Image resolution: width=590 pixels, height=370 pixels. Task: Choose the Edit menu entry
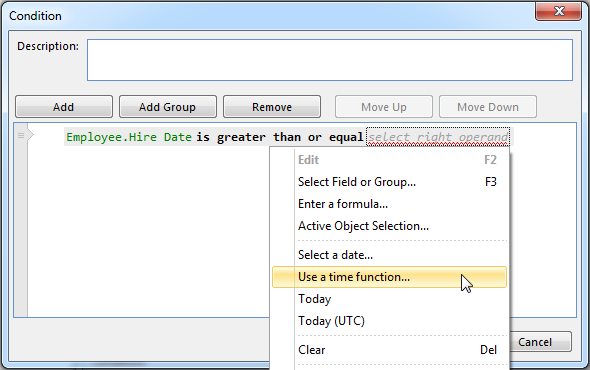(x=389, y=160)
